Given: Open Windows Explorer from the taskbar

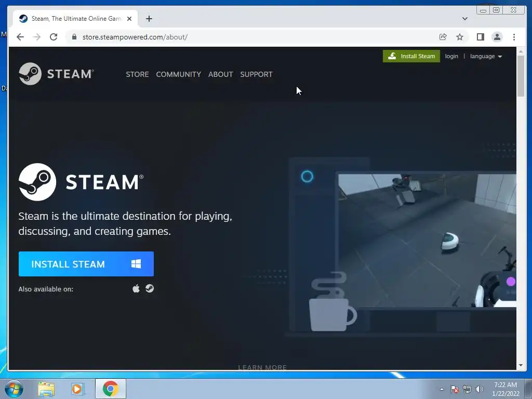Looking at the screenshot, I should [x=46, y=389].
